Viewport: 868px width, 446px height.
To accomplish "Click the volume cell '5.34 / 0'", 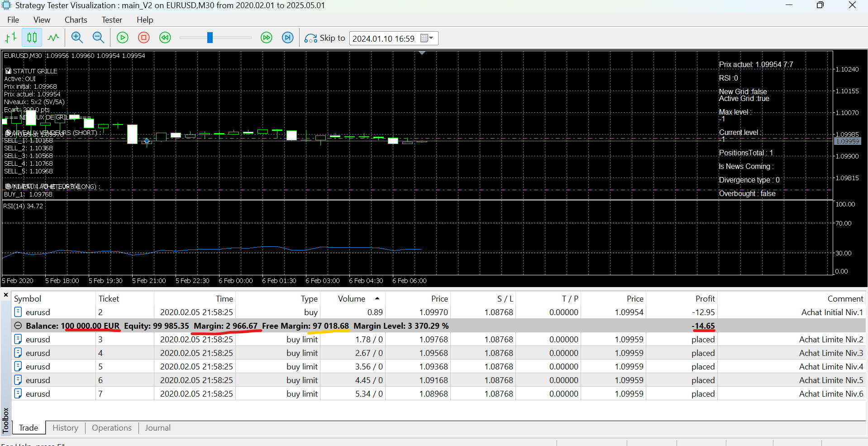I will (x=369, y=394).
